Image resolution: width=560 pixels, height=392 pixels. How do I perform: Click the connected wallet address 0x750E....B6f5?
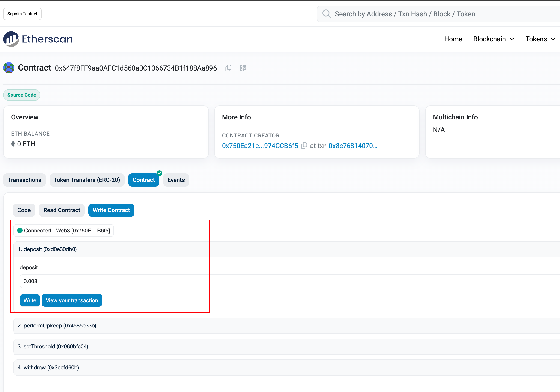tap(90, 231)
